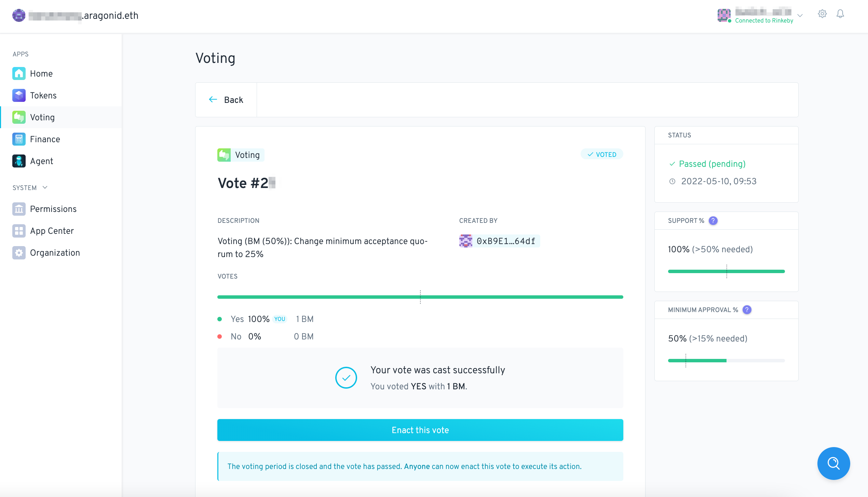Click the help search floating button
The height and width of the screenshot is (497, 868).
click(x=833, y=464)
